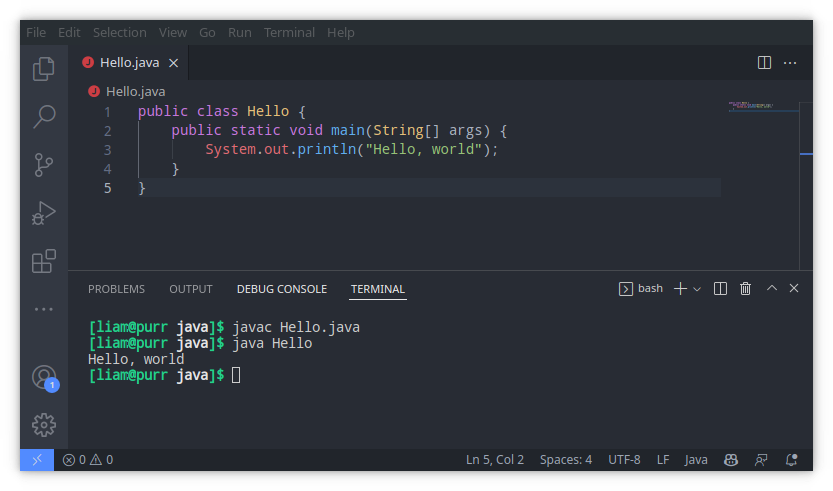Expand additional views ellipsis in activity bar
The height and width of the screenshot is (491, 833).
(44, 309)
